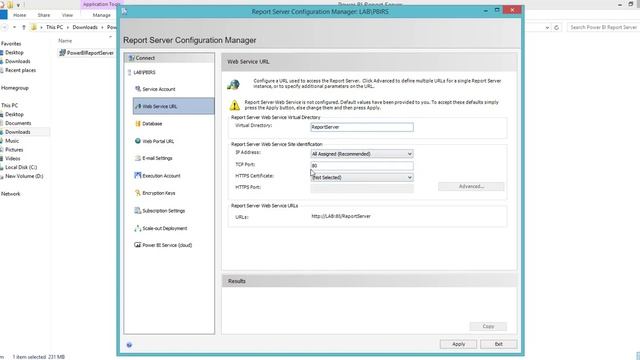
Task: Select Downloads under Favorites
Action: 18,61
